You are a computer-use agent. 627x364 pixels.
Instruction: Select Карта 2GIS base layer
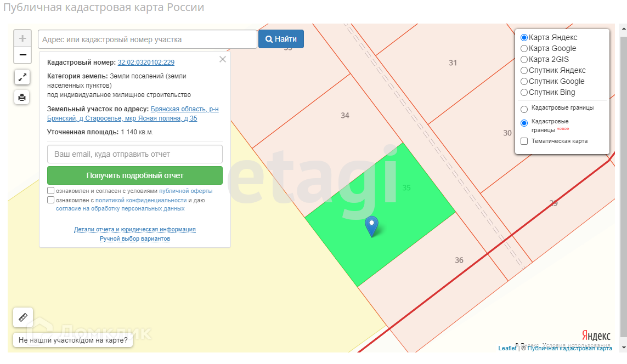524,60
